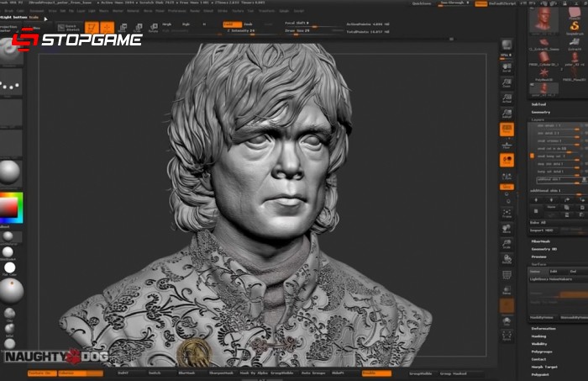Select the Scale tool in top toolbar

coord(138,28)
